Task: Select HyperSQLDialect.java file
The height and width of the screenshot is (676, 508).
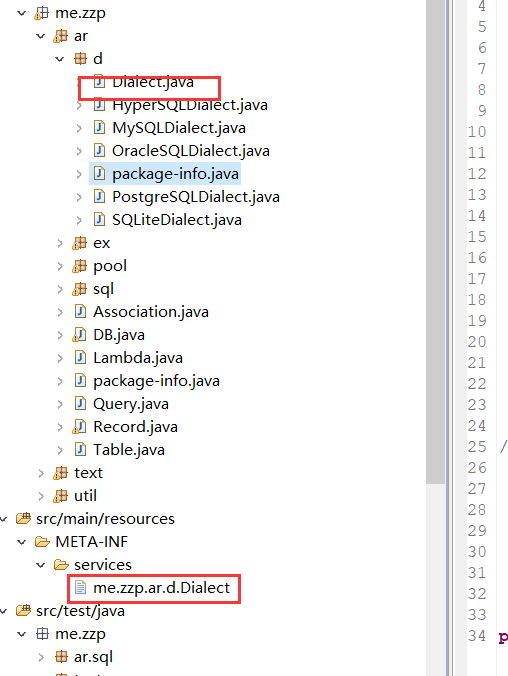Action: click(190, 105)
